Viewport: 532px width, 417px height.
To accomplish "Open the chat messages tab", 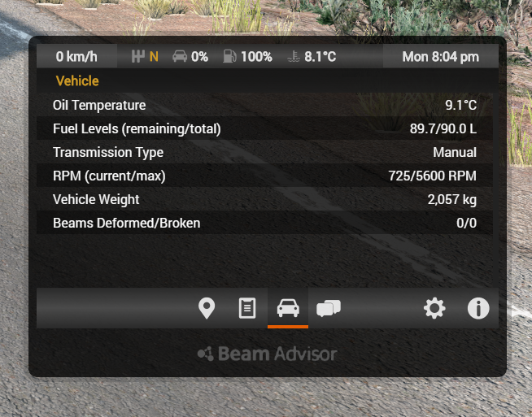I will point(329,308).
